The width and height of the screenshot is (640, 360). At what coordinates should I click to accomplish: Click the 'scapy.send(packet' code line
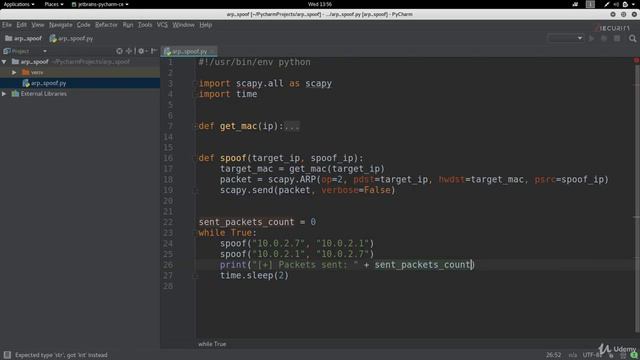(308, 190)
